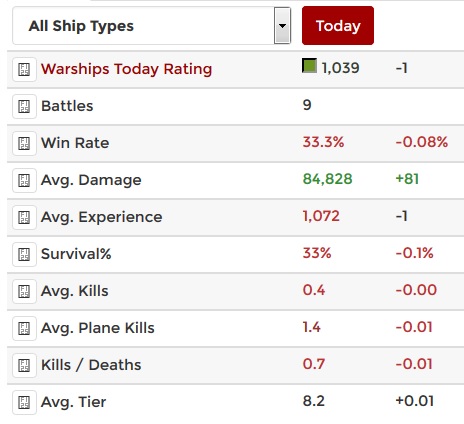Show chart for Avg. Damage row icon
Image resolution: width=464 pixels, height=424 pixels.
click(x=24, y=181)
